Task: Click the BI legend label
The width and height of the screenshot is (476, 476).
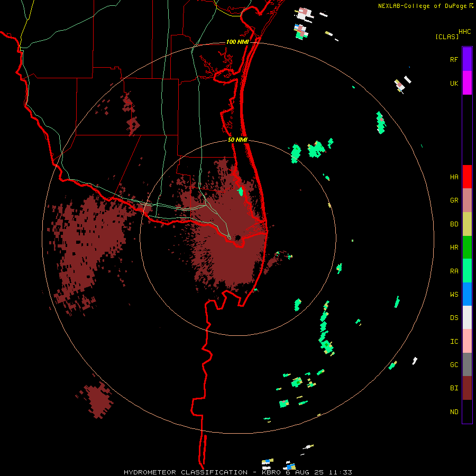Action: tap(454, 388)
